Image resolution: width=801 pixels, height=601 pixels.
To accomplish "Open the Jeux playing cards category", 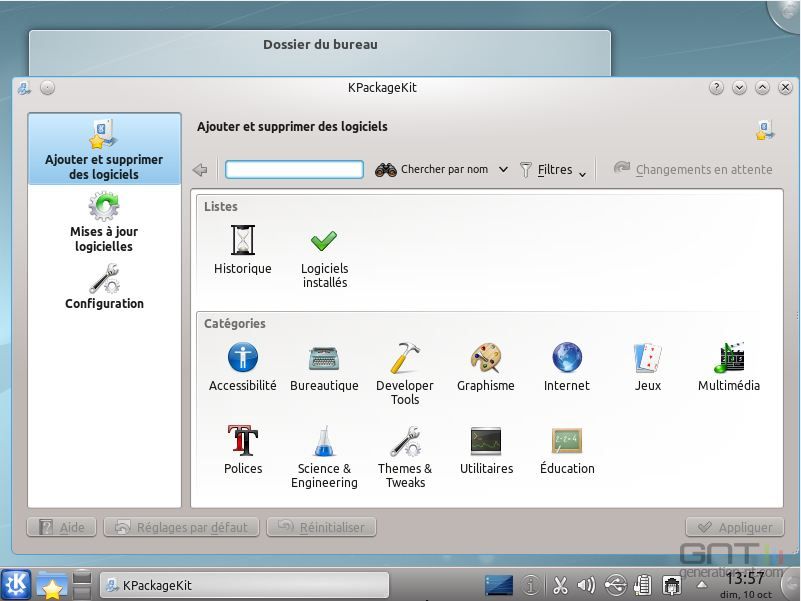I will tap(648, 366).
